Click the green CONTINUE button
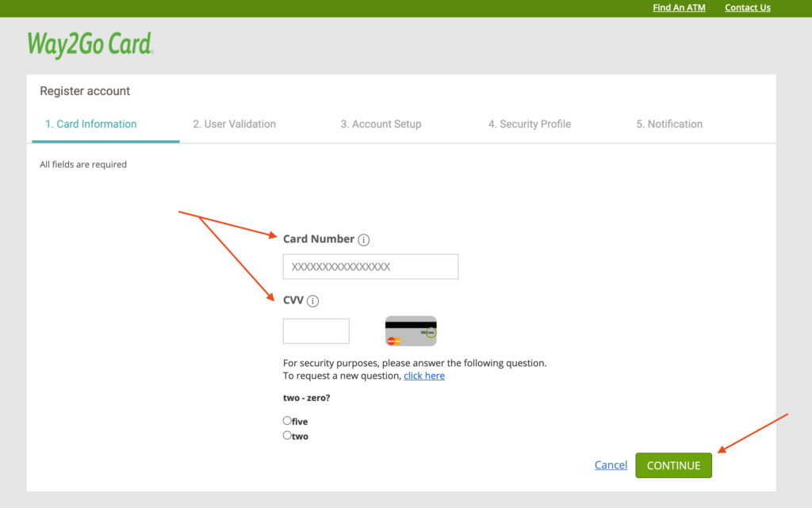Screen dimensions: 812x508 674,465
